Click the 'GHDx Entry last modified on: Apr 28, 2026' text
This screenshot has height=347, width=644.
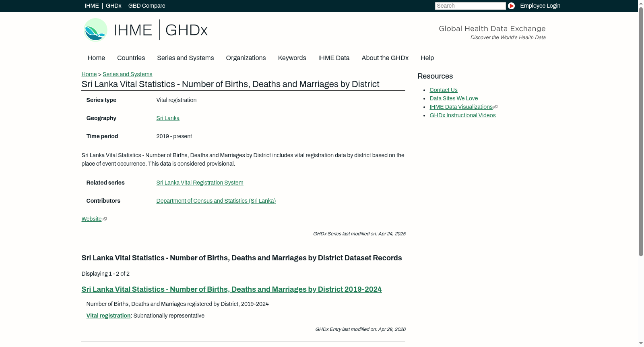click(x=360, y=329)
